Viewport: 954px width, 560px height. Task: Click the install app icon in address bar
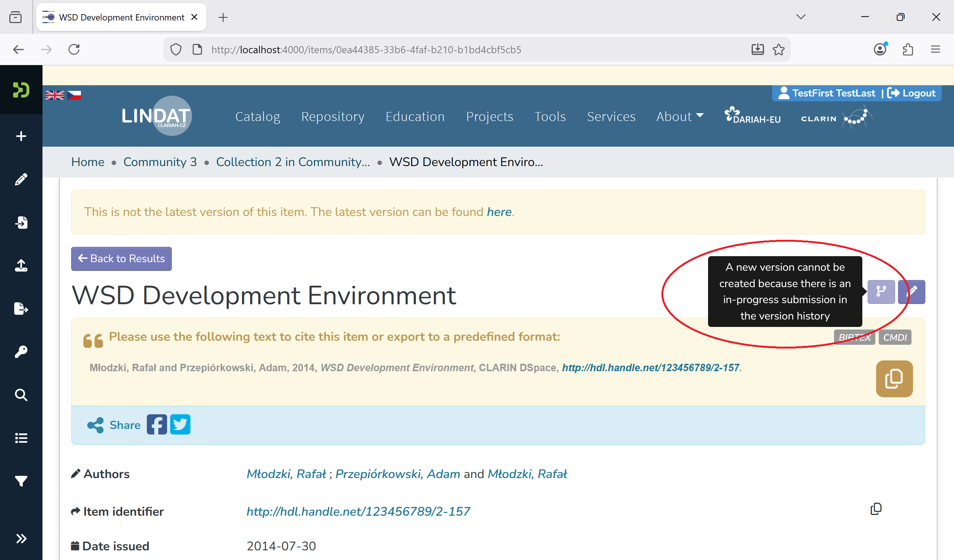(757, 50)
